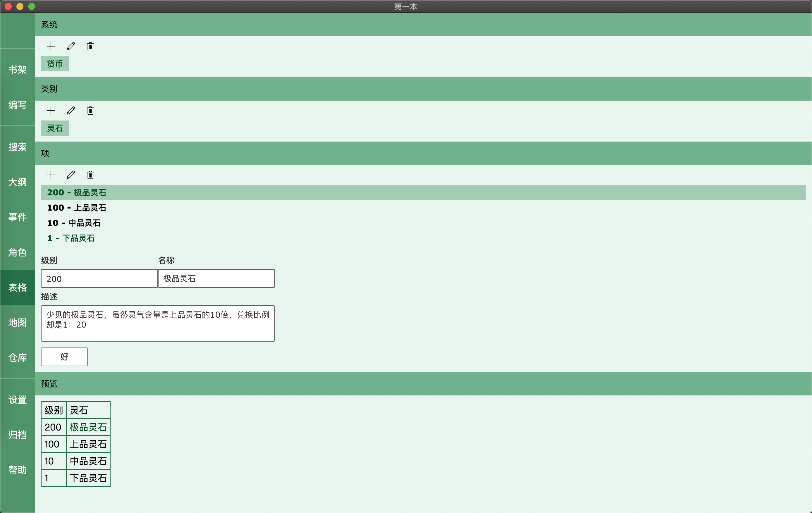Select the 货币 system tag
The height and width of the screenshot is (513, 812).
55,64
